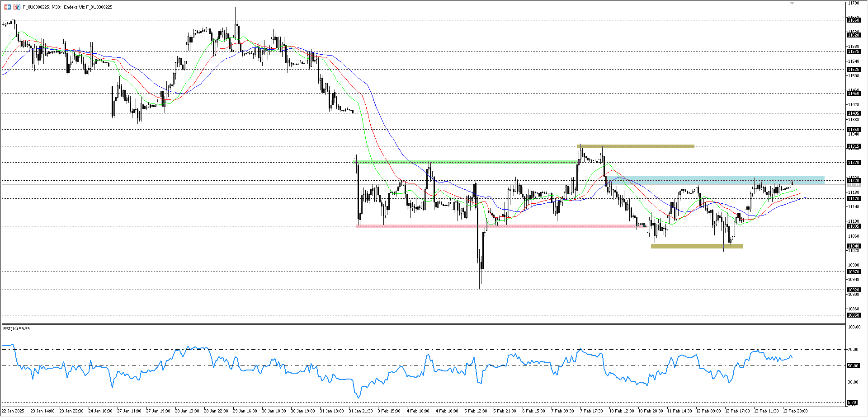Click the 12 Feb 17:00 time label
868x417 pixels.
tap(737, 411)
